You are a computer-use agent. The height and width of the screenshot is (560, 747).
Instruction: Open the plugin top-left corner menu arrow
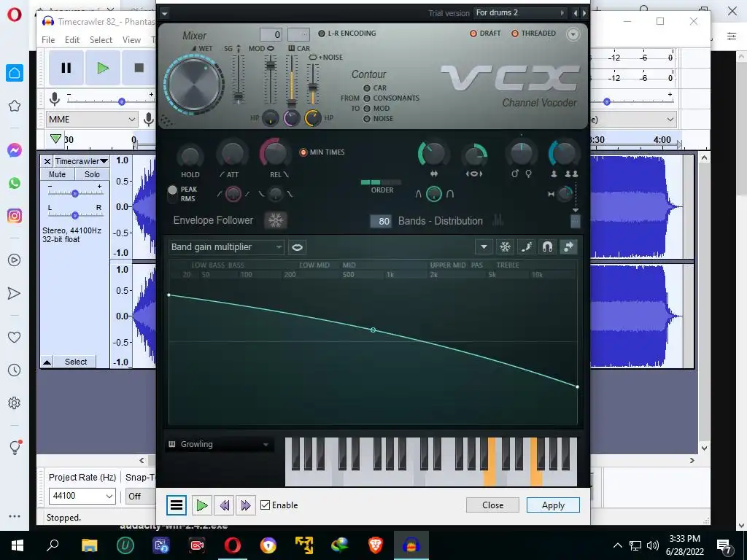pyautogui.click(x=164, y=13)
